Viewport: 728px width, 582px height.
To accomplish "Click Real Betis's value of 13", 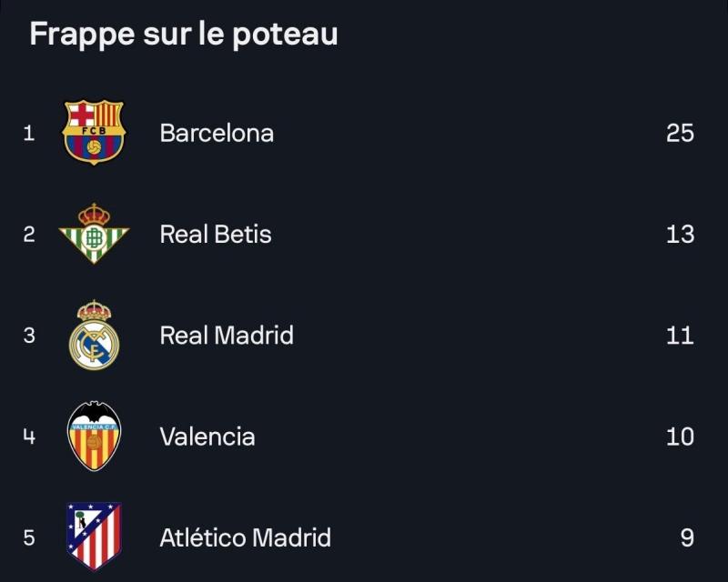I will pos(680,235).
